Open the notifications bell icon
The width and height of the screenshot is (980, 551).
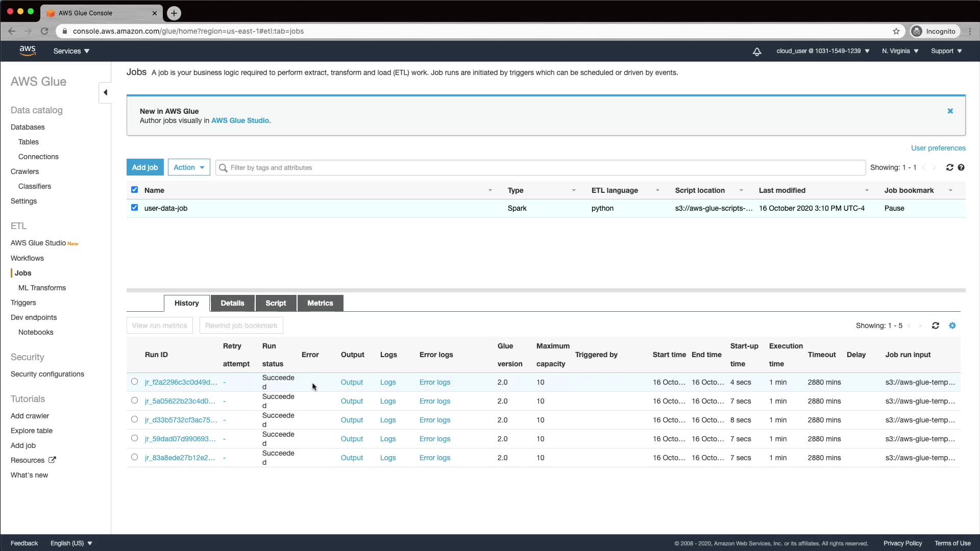(x=757, y=52)
